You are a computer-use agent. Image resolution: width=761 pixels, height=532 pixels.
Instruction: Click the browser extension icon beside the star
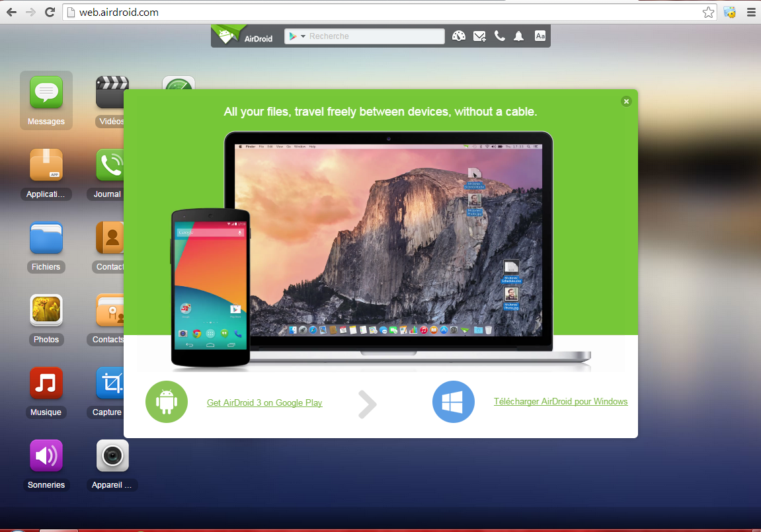(x=729, y=12)
